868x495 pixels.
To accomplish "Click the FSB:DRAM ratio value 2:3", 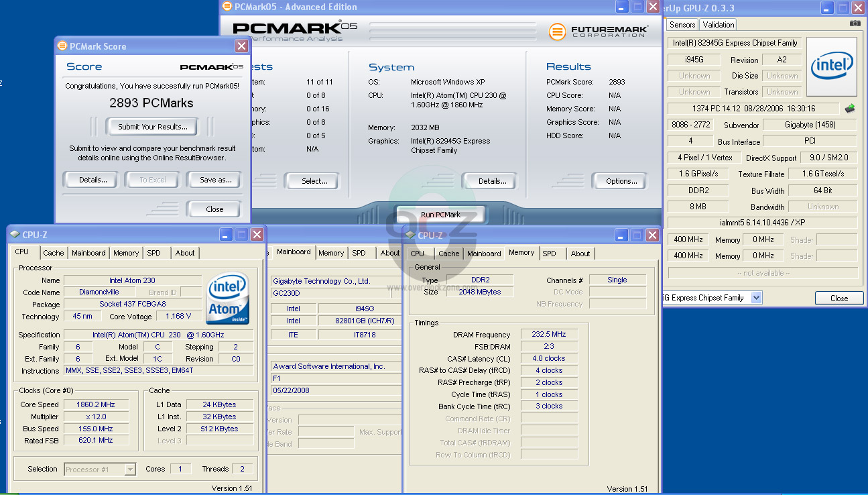I will (549, 347).
